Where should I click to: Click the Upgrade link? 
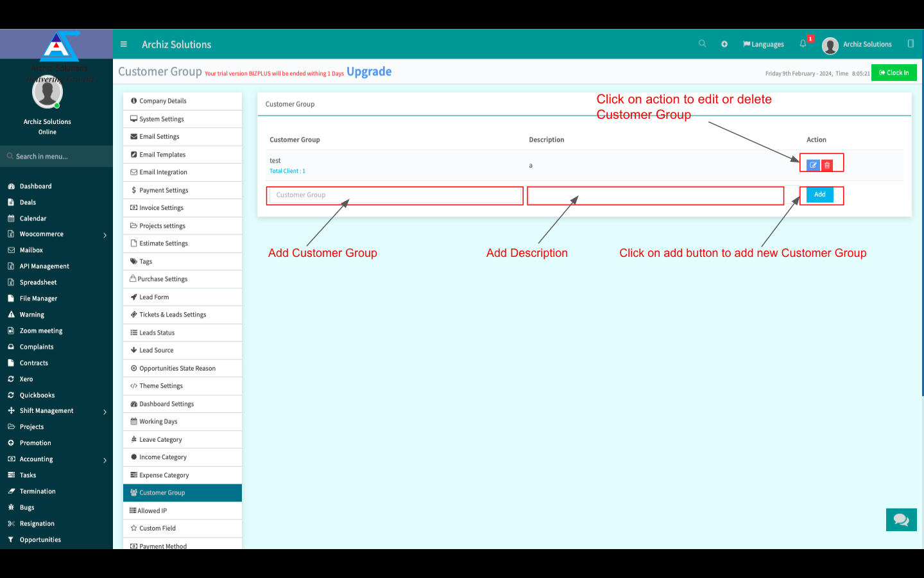[369, 72]
